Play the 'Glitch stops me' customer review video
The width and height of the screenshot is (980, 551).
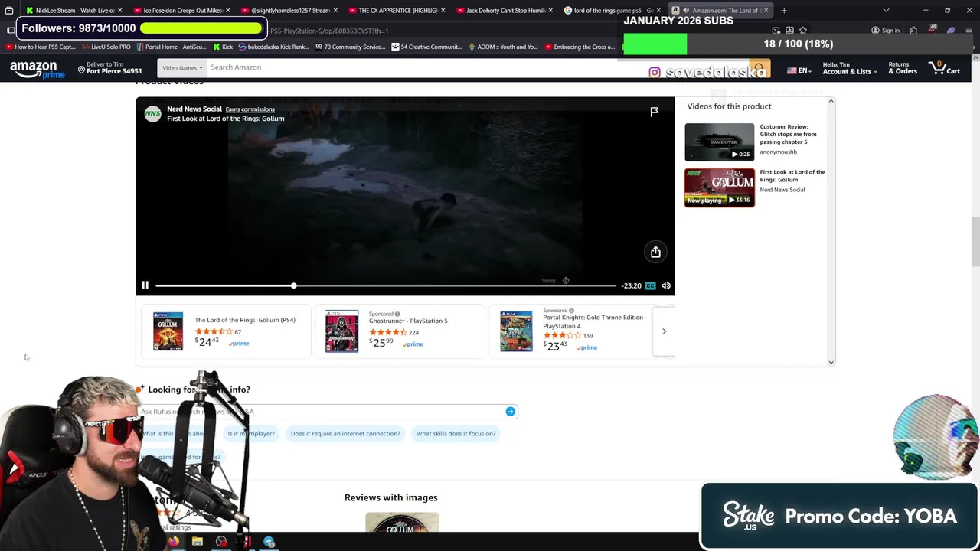coord(719,142)
